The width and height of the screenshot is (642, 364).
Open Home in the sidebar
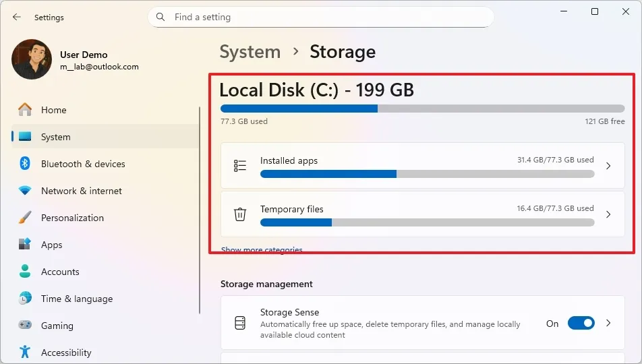point(105,110)
